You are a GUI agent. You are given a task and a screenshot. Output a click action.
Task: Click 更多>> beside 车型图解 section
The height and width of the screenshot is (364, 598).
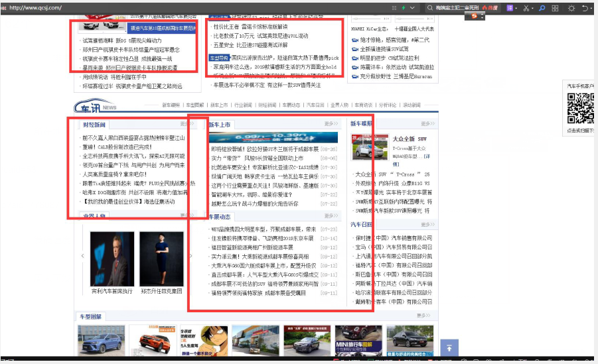pyautogui.click(x=423, y=316)
